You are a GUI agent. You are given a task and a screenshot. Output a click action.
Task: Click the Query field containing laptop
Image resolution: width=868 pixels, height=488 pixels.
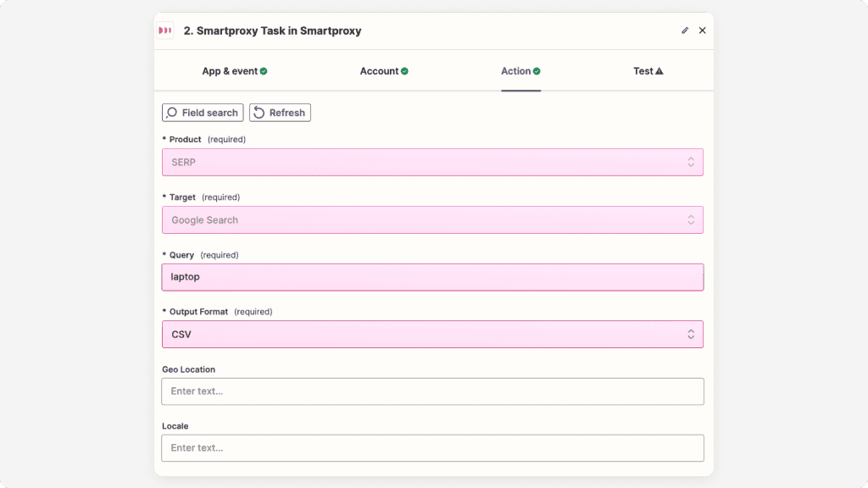[432, 277]
